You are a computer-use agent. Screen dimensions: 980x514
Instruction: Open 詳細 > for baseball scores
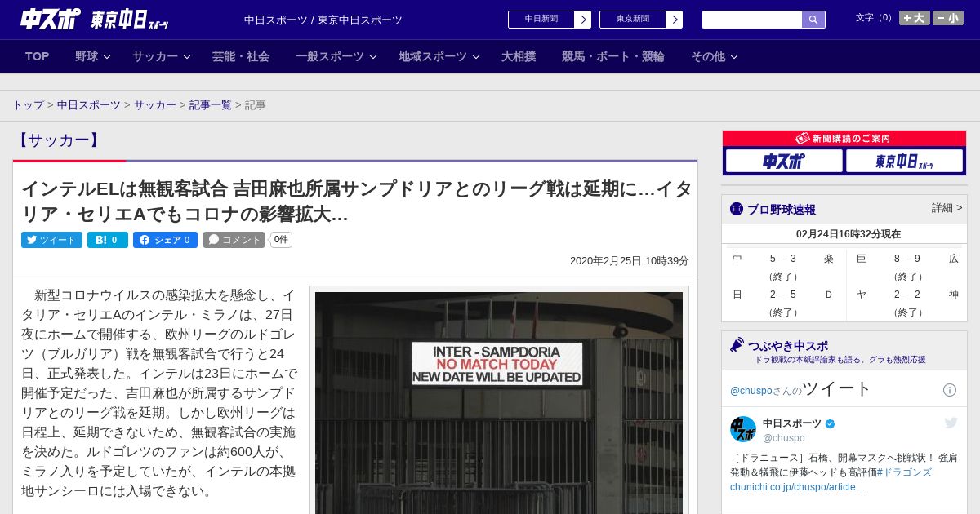click(947, 208)
